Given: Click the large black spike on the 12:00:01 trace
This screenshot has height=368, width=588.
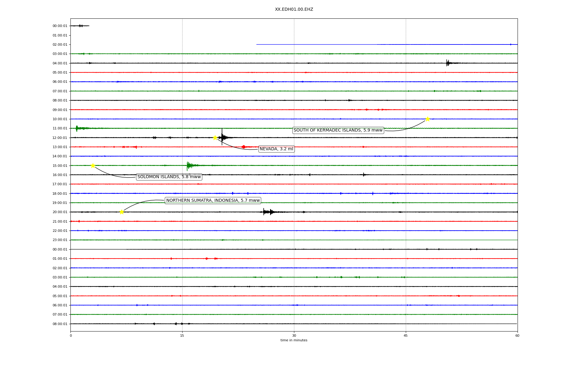Looking at the screenshot, I should point(222,137).
